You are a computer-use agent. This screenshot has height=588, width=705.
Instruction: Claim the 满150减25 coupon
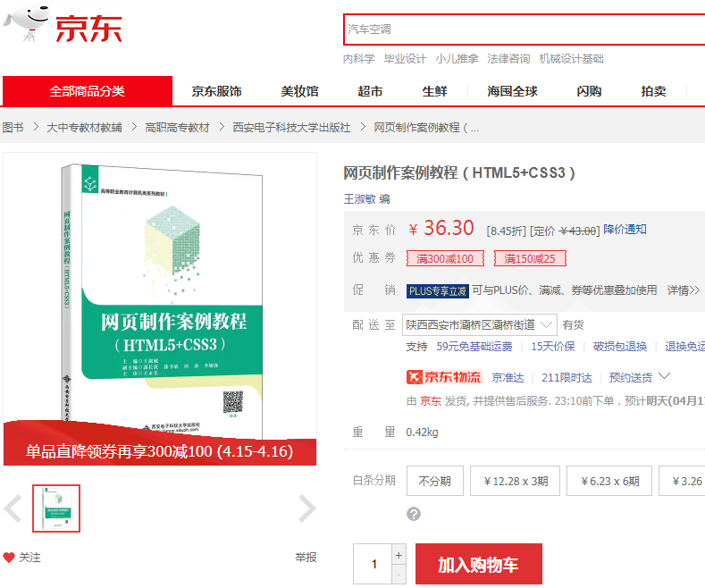(530, 258)
